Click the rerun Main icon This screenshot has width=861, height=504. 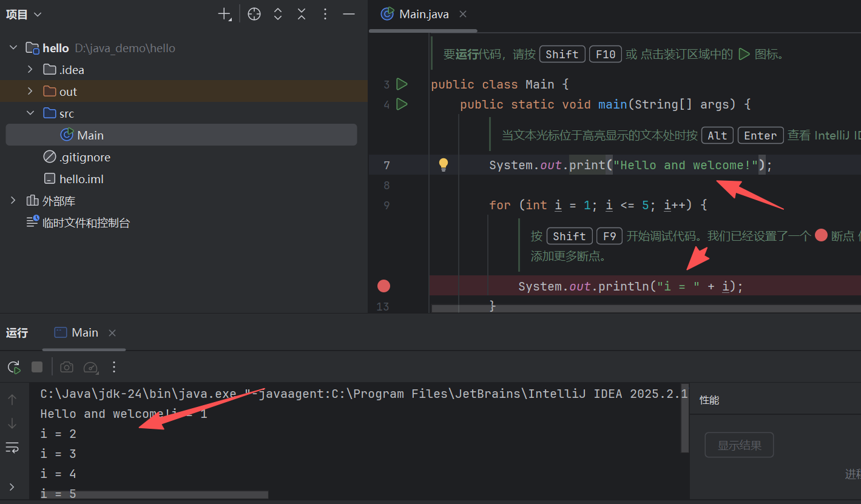13,366
